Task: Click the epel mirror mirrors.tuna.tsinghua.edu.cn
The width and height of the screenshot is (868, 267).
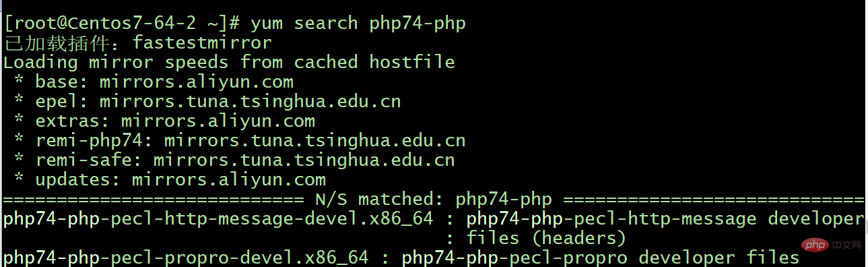Action: 251,102
